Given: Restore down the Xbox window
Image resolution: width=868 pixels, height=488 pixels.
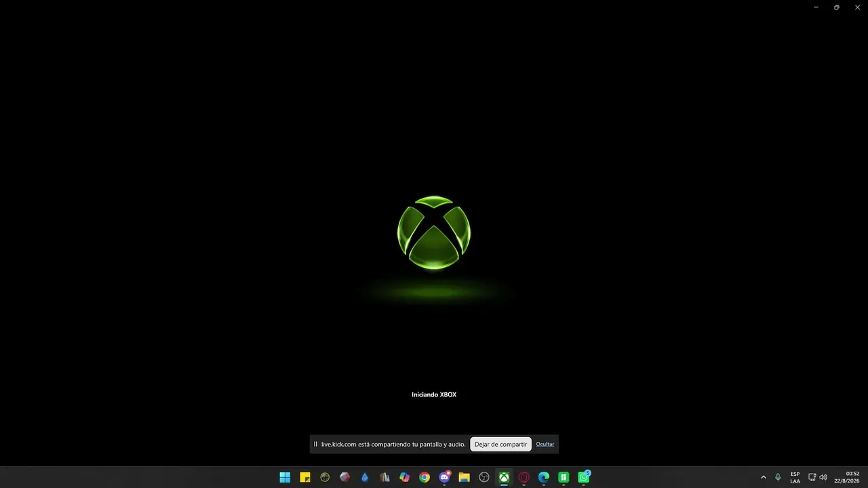Looking at the screenshot, I should coord(837,7).
